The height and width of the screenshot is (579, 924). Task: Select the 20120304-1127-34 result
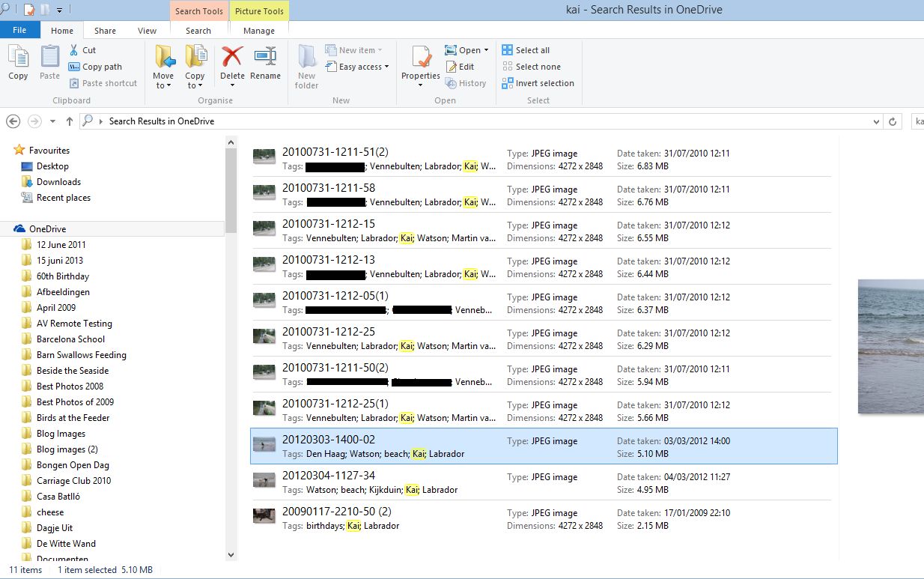click(x=544, y=482)
